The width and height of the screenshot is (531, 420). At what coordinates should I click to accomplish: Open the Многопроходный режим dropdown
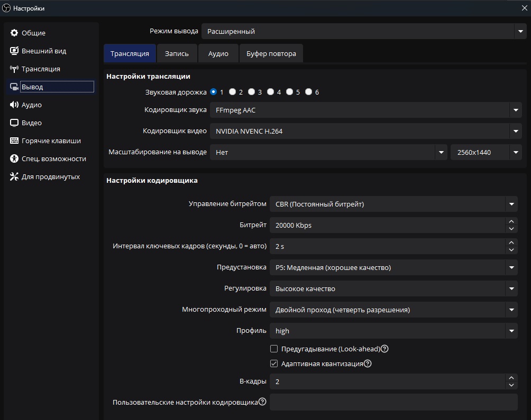click(x=393, y=310)
